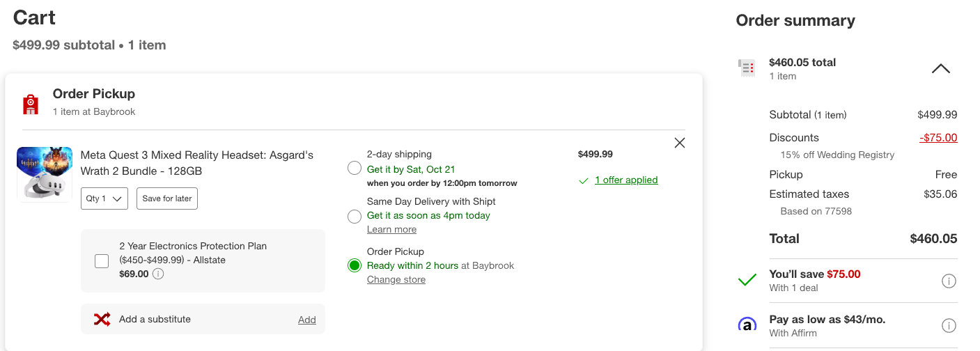Image resolution: width=980 pixels, height=351 pixels.
Task: Check the 2 Year Electronics Protection Plan box
Action: tap(102, 261)
